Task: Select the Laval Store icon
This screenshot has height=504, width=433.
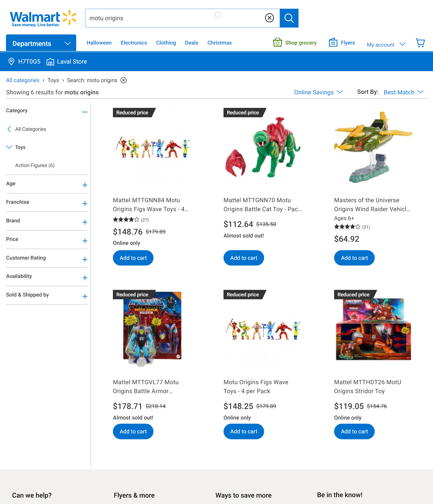Action: click(x=50, y=62)
